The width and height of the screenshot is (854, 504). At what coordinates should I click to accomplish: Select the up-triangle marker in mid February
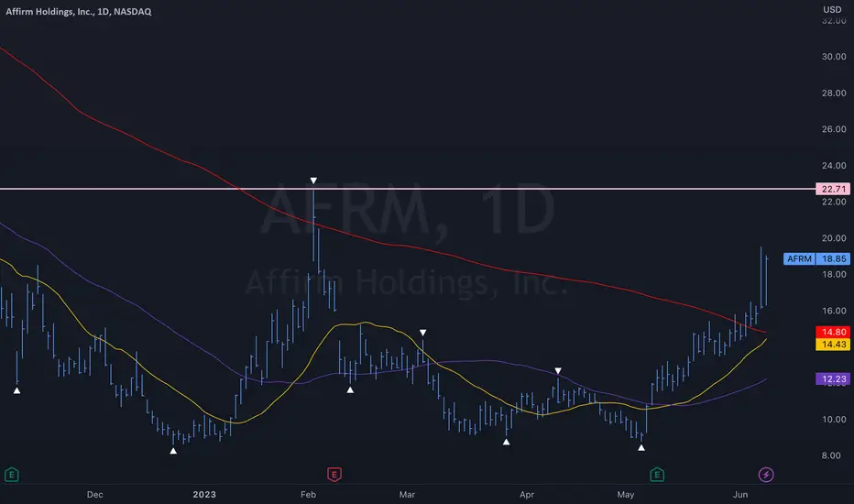(x=350, y=389)
